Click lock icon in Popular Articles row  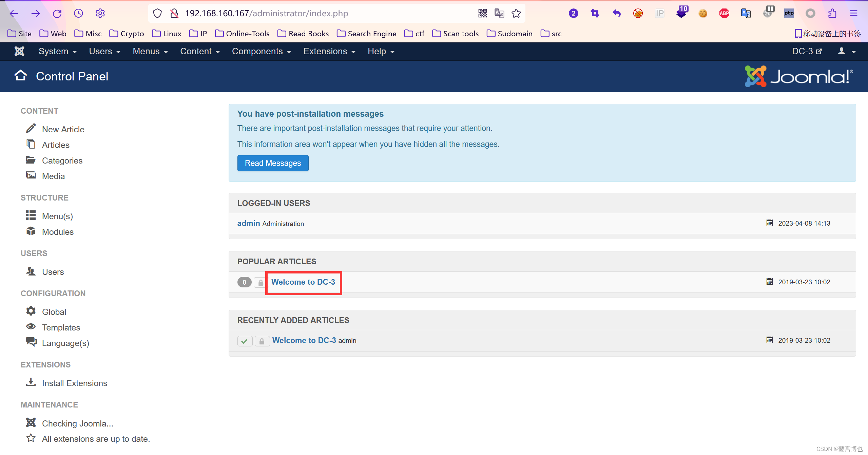261,282
